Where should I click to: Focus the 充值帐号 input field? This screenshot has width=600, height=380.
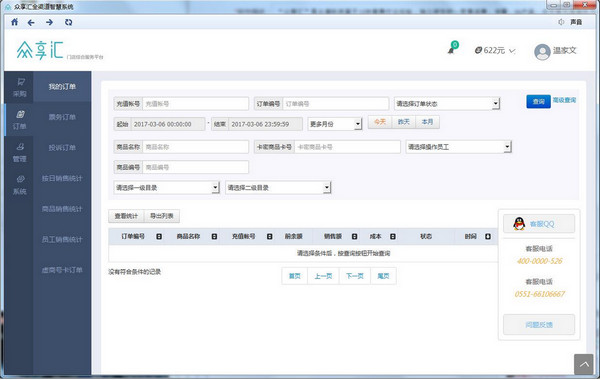click(196, 104)
